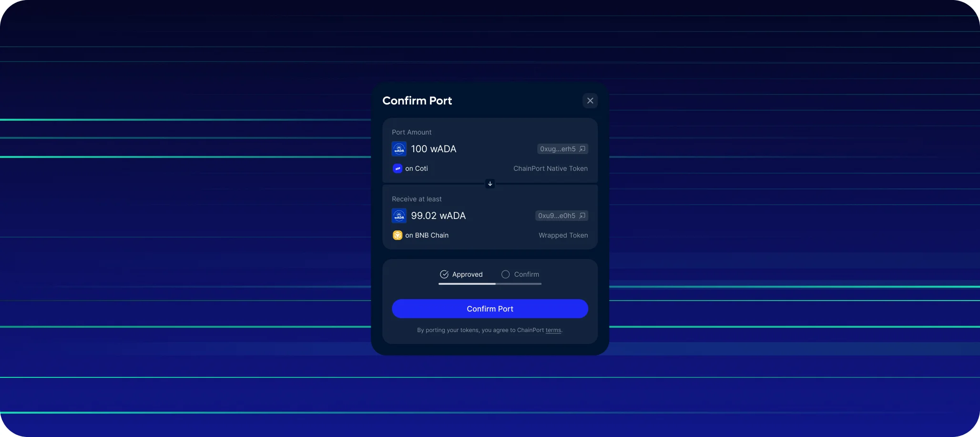Open external link icon beside 0xug...erh5

click(582, 149)
